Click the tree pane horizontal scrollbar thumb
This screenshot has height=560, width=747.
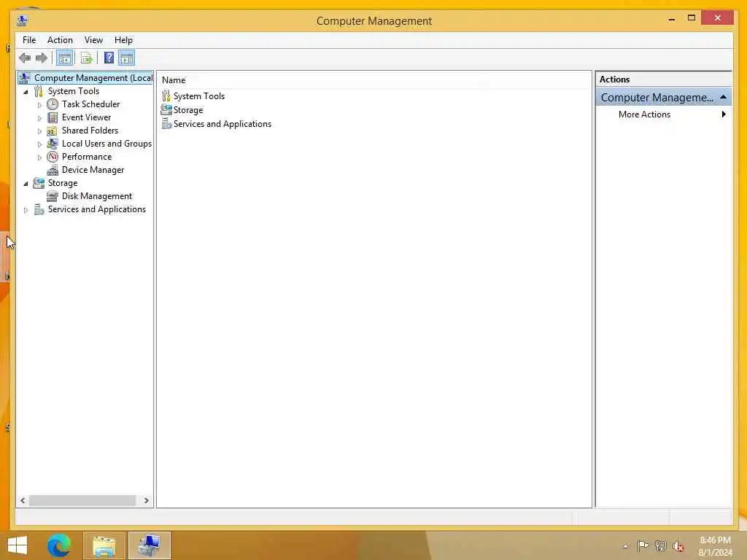coord(82,500)
